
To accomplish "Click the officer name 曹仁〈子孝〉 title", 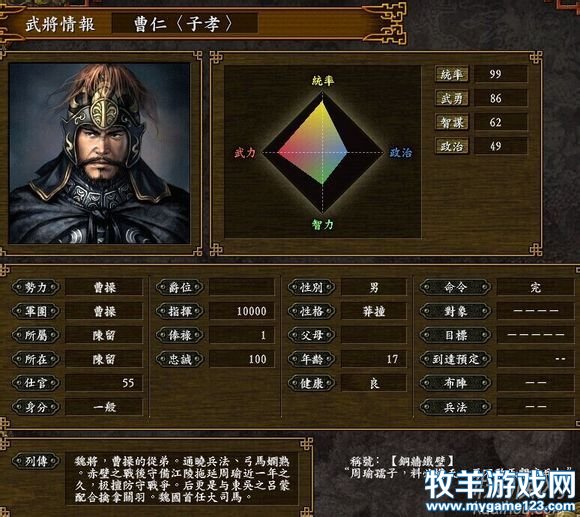I will point(184,24).
